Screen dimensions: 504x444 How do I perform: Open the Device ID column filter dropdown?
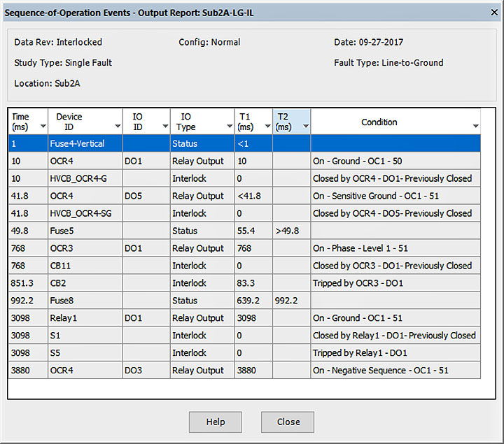[x=117, y=127]
